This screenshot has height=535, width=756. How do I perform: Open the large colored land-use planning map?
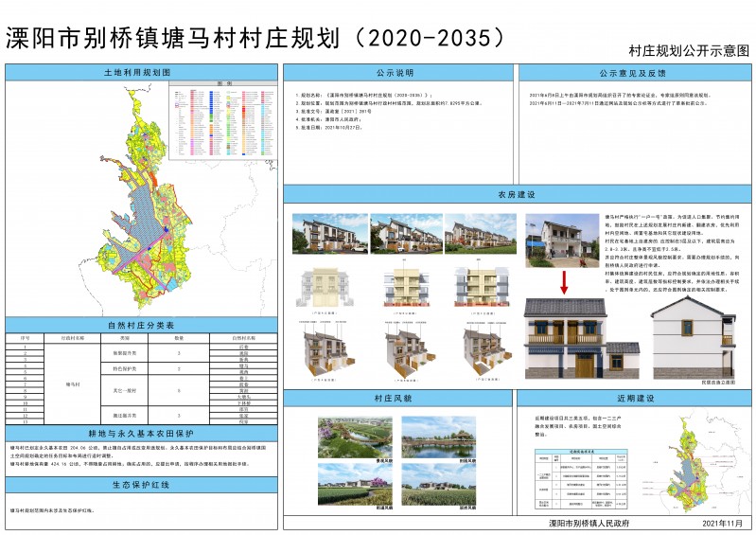click(x=145, y=198)
